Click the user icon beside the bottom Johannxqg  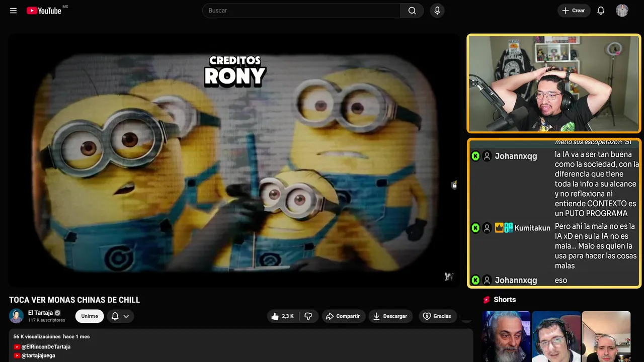coord(487,280)
